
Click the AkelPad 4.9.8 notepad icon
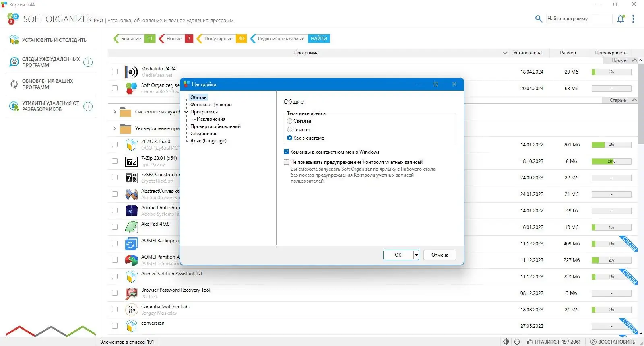click(x=131, y=227)
